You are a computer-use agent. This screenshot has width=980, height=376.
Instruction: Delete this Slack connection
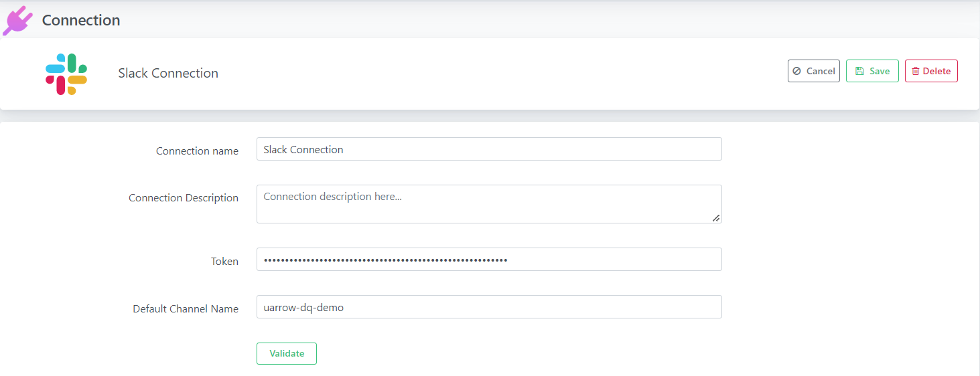pyautogui.click(x=931, y=71)
